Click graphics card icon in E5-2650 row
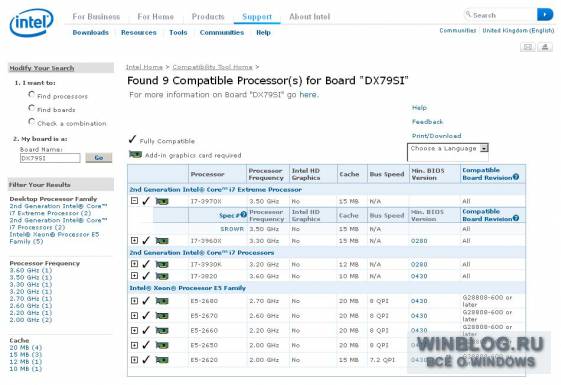This screenshot has width=561, height=385. click(162, 346)
